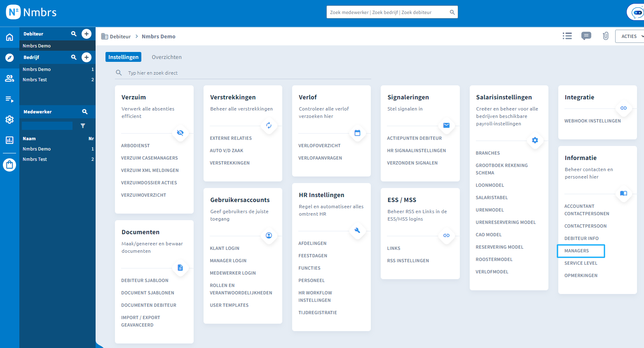The image size is (644, 348).
Task: Open EXTERNE RELATIES
Action: point(231,138)
